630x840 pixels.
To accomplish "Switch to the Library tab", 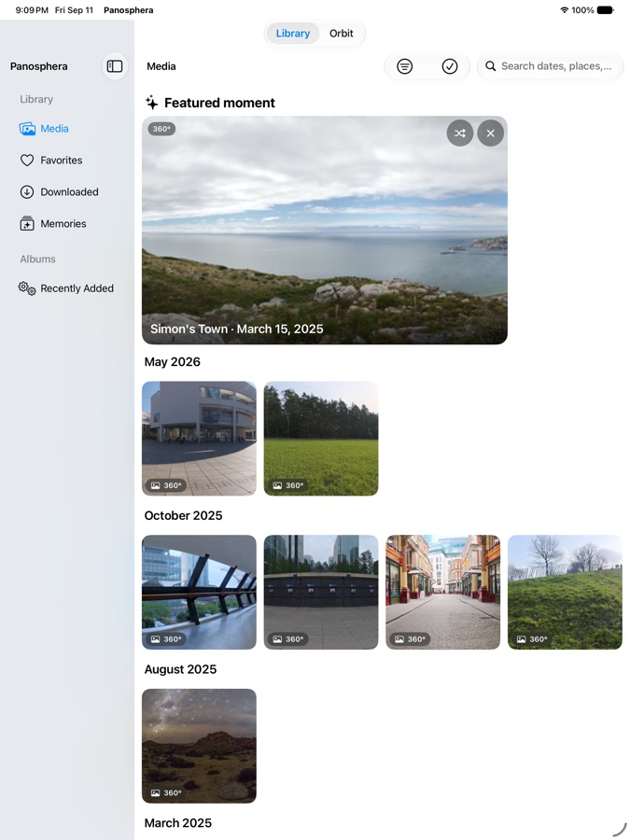I will (x=292, y=34).
